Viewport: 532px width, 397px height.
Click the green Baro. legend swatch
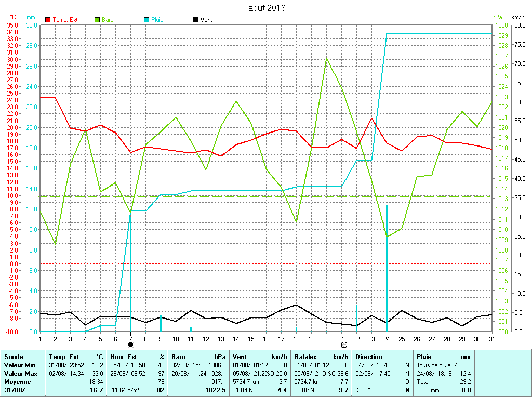click(x=97, y=20)
